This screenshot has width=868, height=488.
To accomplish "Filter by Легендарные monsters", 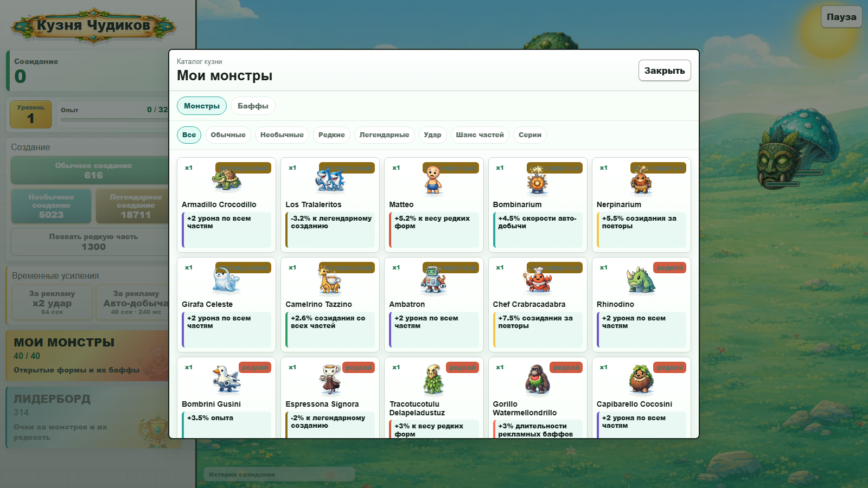I will coord(384,135).
